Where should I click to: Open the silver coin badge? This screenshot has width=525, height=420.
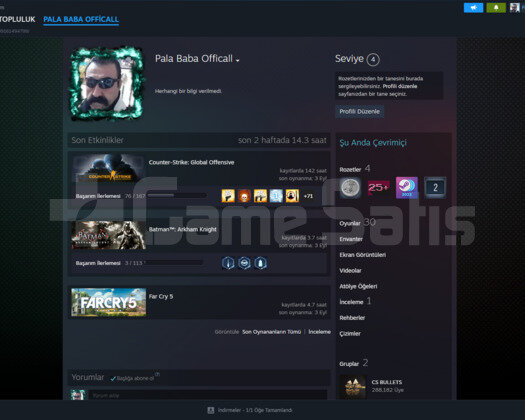pos(350,188)
